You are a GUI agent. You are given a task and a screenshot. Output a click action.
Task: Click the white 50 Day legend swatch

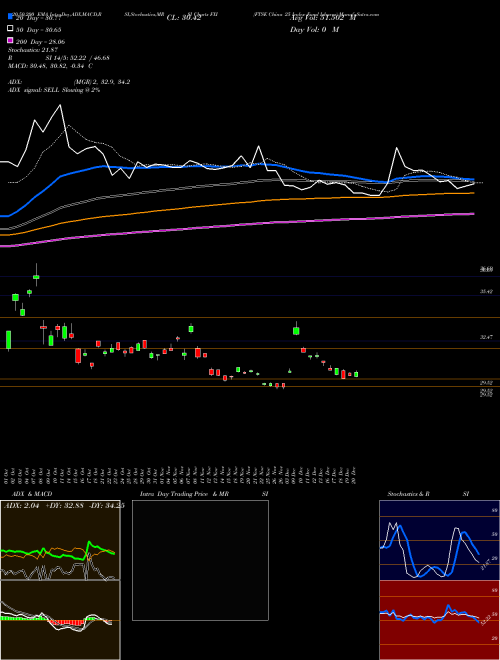coord(10,29)
